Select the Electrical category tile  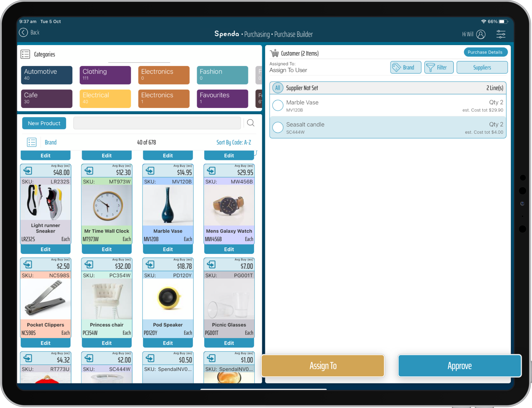[105, 99]
